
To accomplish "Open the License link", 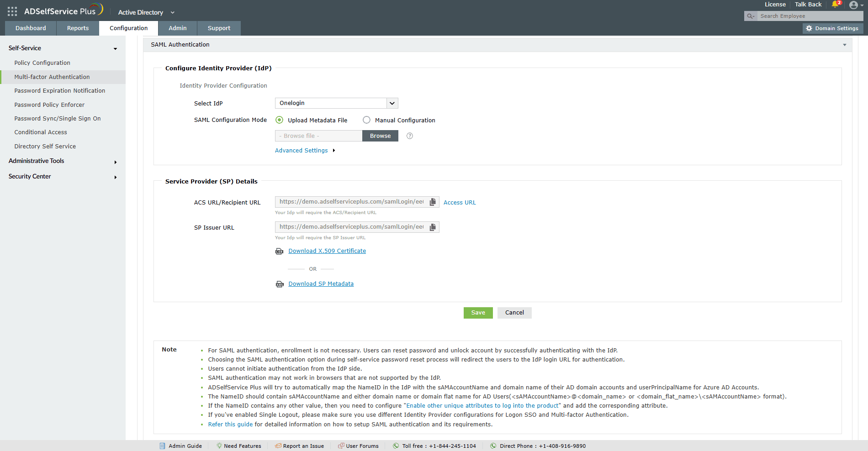I will click(x=775, y=5).
